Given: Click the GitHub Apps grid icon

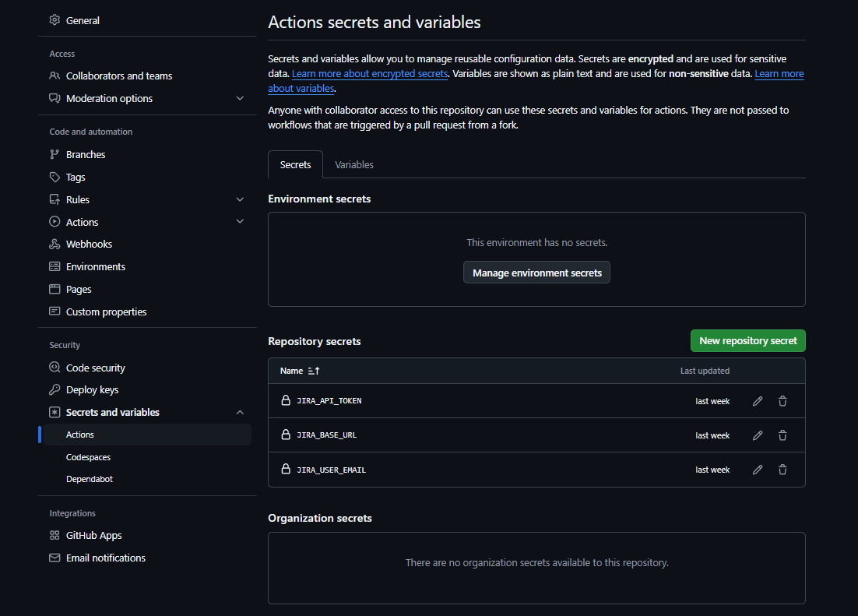Looking at the screenshot, I should coord(55,536).
